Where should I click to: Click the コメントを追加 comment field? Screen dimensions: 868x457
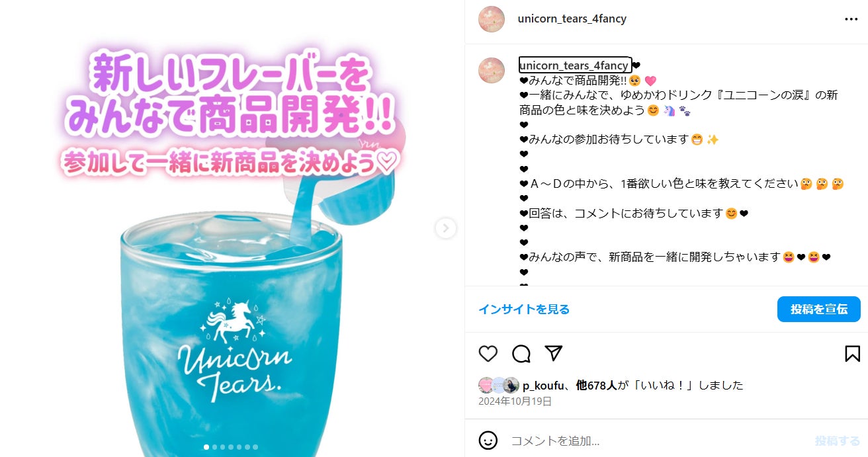658,440
